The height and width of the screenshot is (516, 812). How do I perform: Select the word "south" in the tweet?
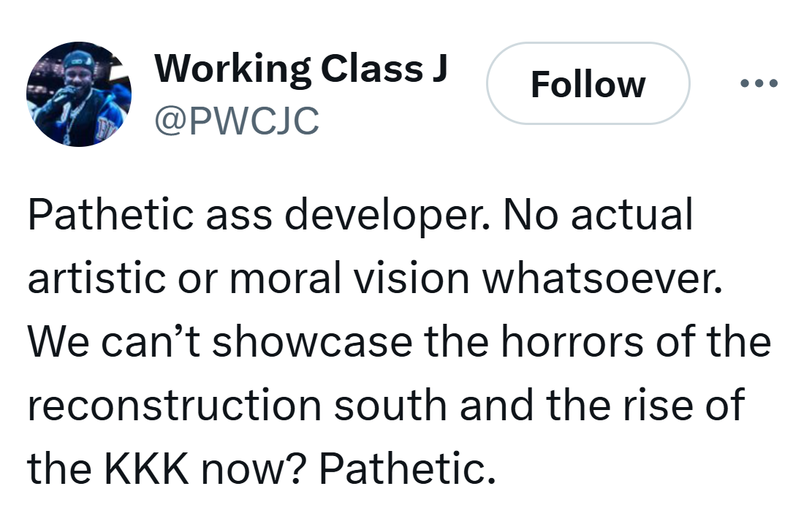tap(390, 405)
